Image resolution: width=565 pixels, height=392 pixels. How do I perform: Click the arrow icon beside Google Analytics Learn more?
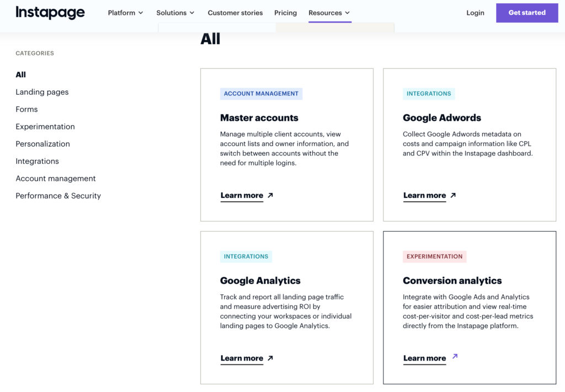point(269,358)
